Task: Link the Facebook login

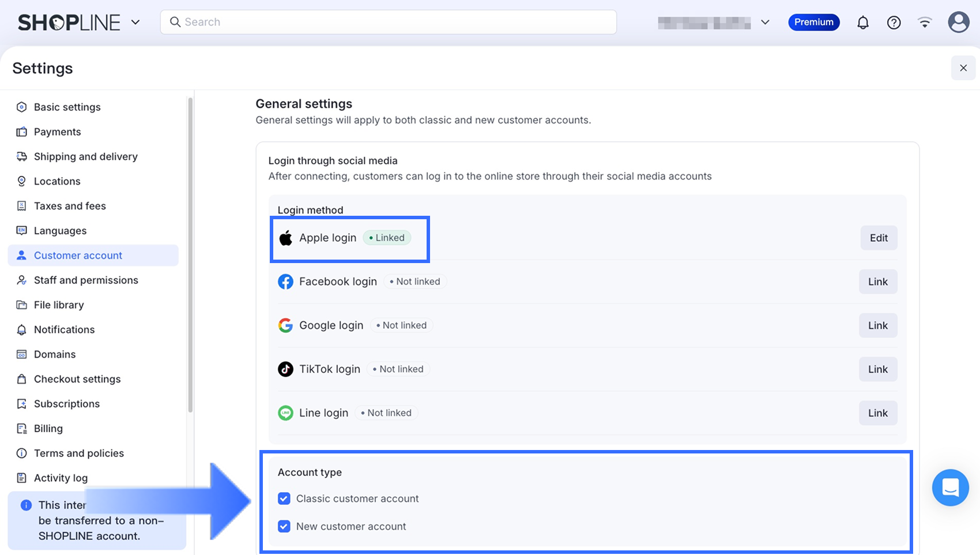Action: click(x=877, y=282)
